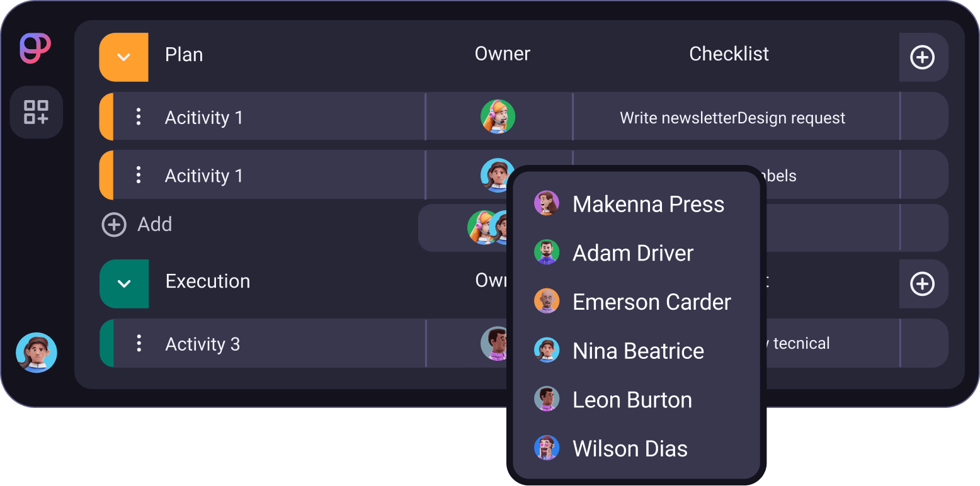The image size is (980, 486).
Task: Open three-dot menu of second Acitivity 1 row
Action: tap(139, 175)
